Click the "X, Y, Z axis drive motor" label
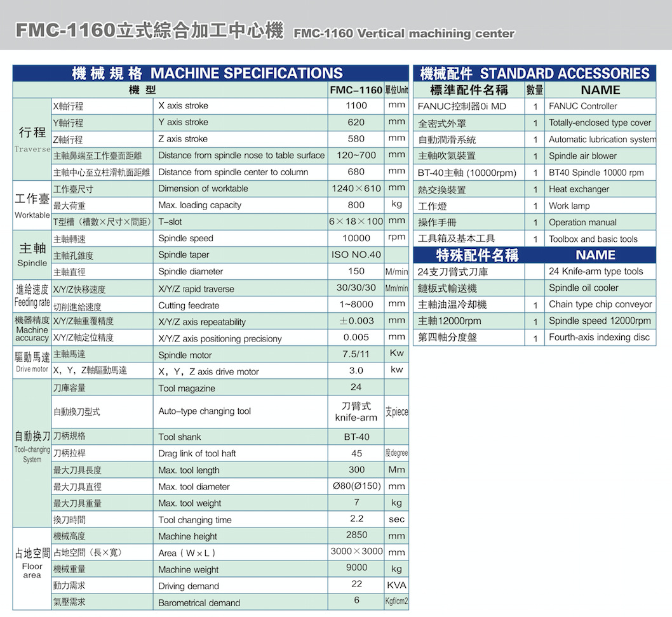The height and width of the screenshot is (617, 672). pos(208,371)
